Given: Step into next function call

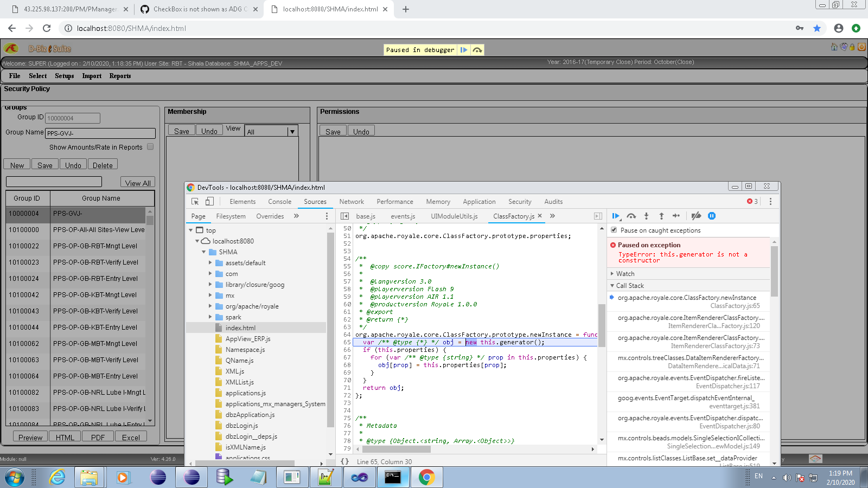Looking at the screenshot, I should tap(646, 216).
